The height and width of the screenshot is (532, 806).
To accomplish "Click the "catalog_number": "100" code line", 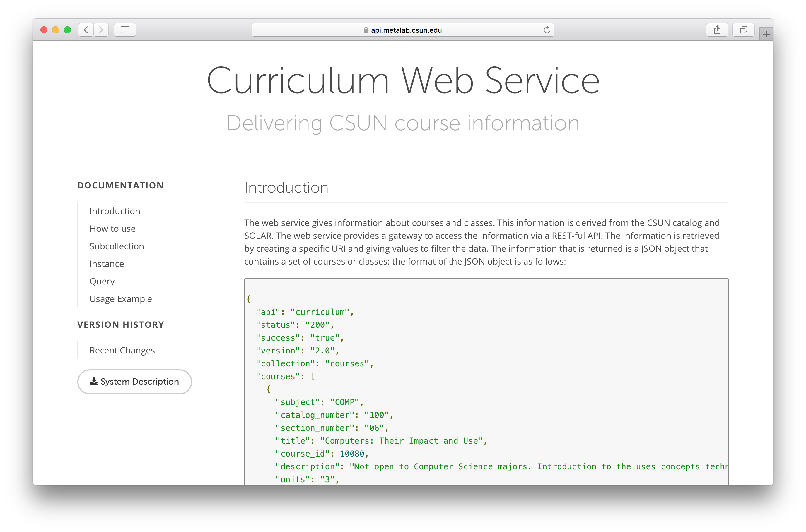I will tap(334, 415).
